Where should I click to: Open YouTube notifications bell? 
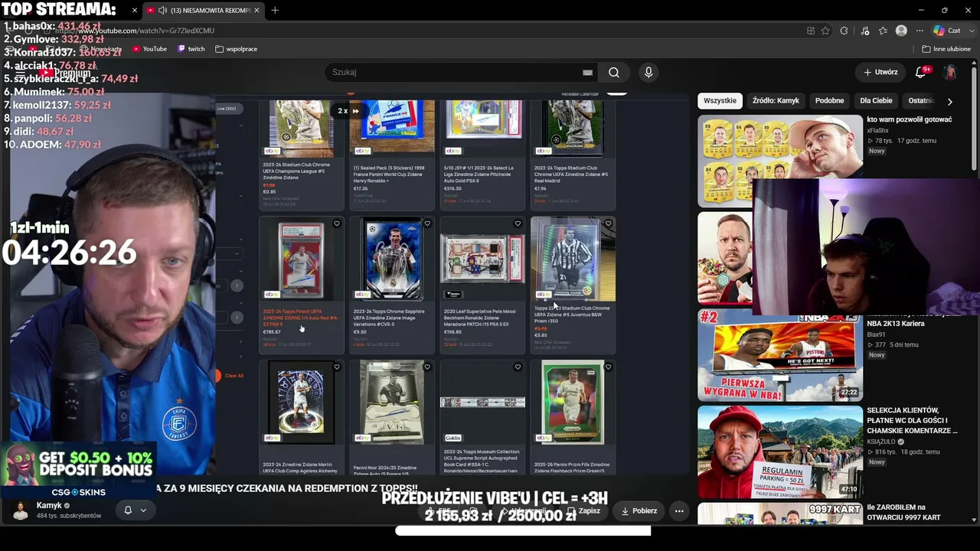(x=921, y=72)
